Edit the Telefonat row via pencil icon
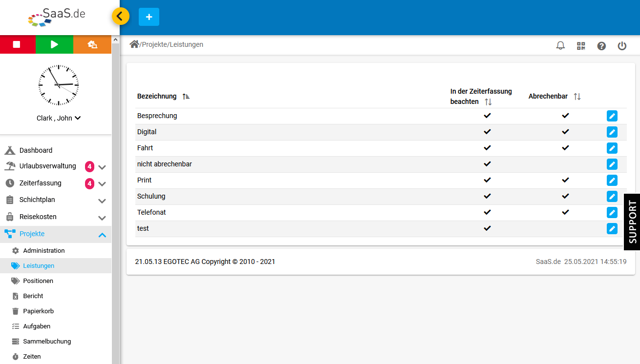 click(612, 212)
